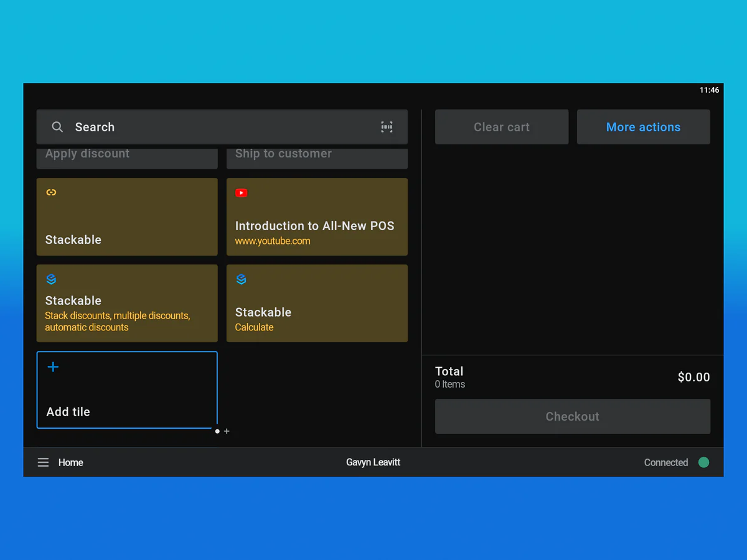
Task: Click the red YouTube icon
Action: [241, 193]
